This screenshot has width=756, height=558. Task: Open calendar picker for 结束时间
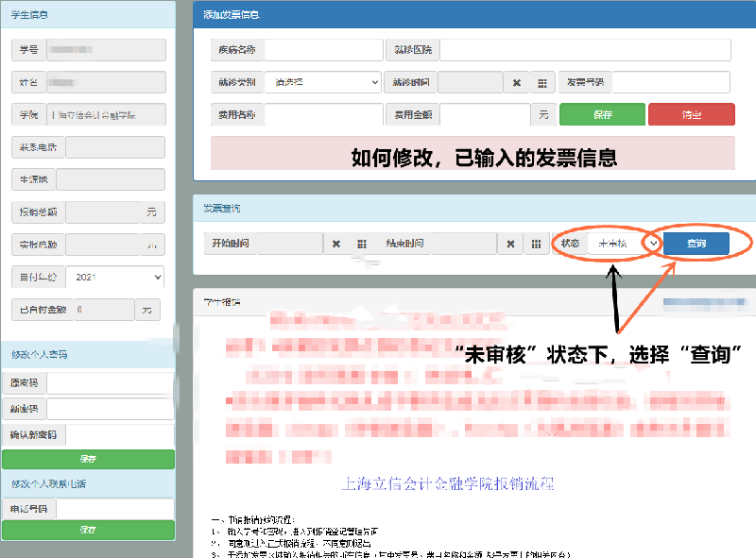[536, 244]
